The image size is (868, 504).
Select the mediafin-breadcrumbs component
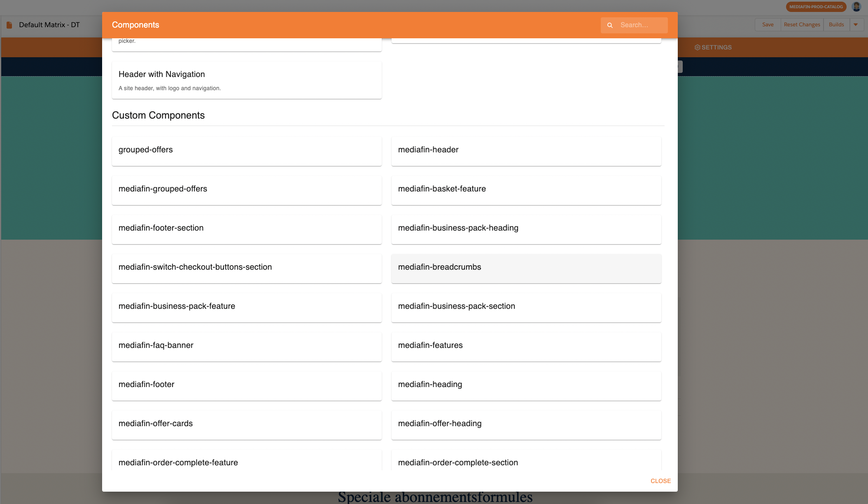pos(526,268)
